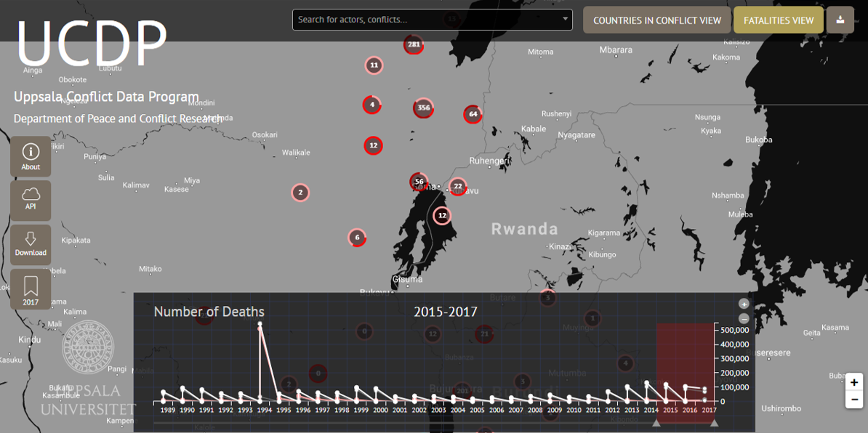Click the Nyagatare town label

coord(576,135)
